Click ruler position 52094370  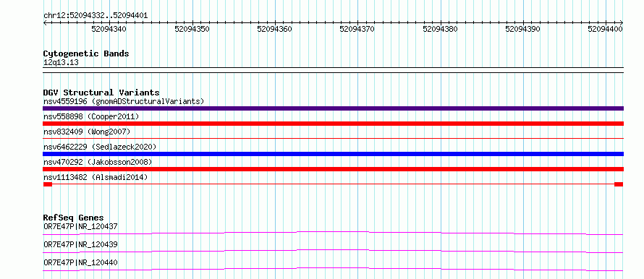coord(357,29)
